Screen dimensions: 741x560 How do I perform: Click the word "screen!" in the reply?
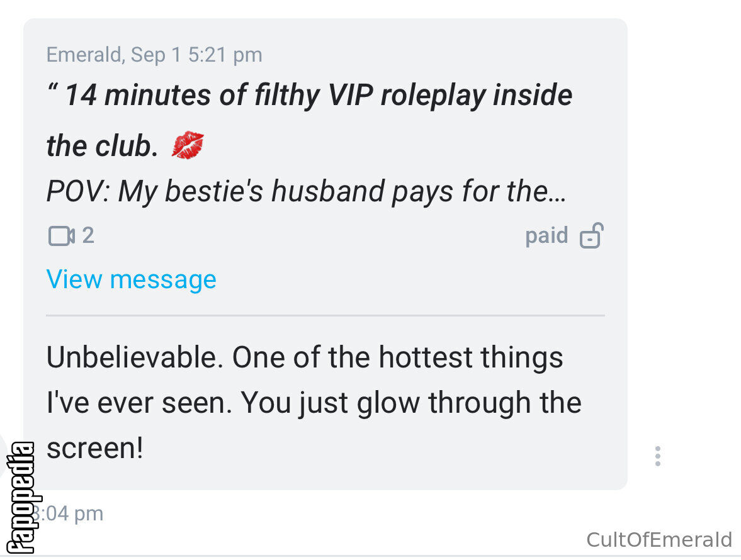[x=95, y=447]
